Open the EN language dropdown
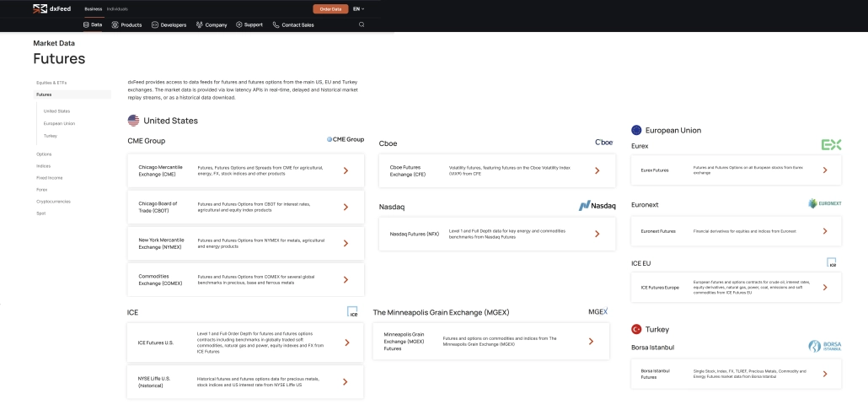Viewport: 868px width, 410px height. pyautogui.click(x=359, y=9)
